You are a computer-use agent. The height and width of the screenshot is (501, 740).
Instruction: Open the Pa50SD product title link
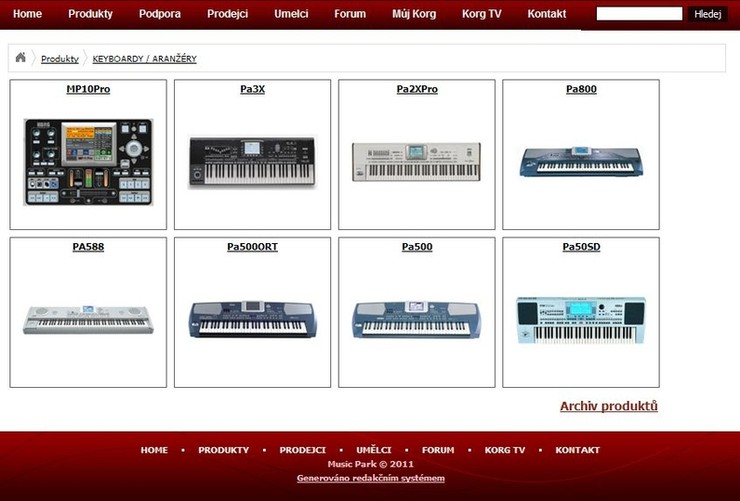[x=581, y=247]
